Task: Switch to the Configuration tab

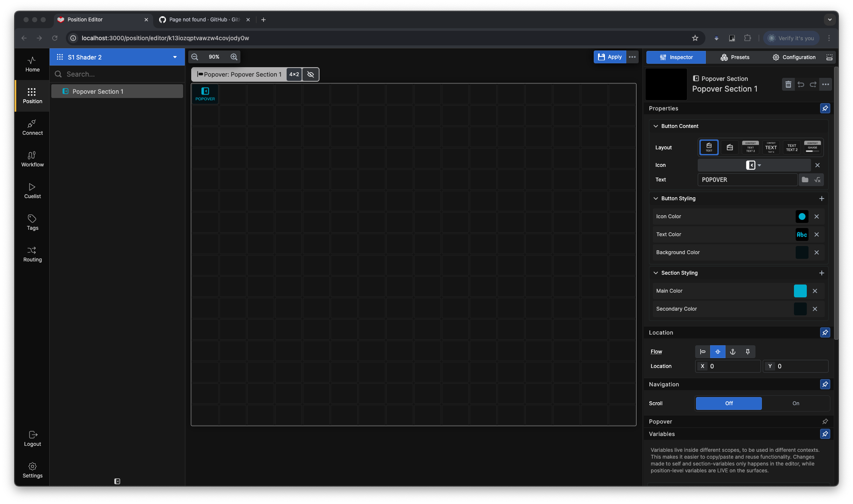Action: point(794,57)
